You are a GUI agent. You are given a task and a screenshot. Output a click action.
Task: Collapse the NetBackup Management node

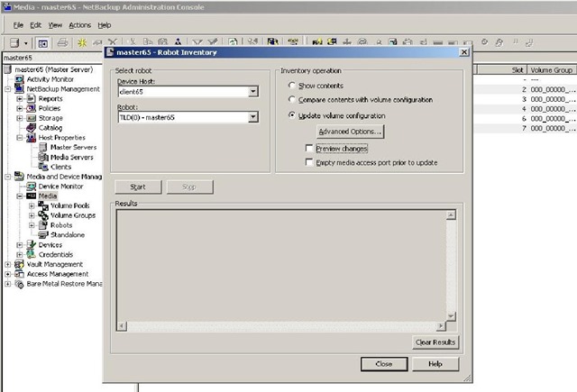click(8, 89)
